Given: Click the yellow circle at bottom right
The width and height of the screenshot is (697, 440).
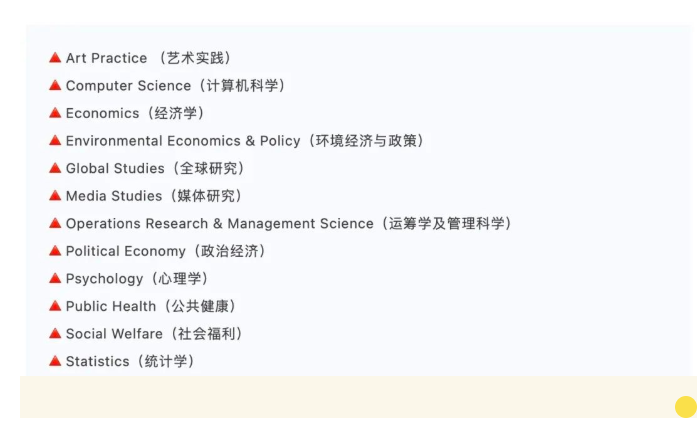Looking at the screenshot, I should (x=686, y=407).
